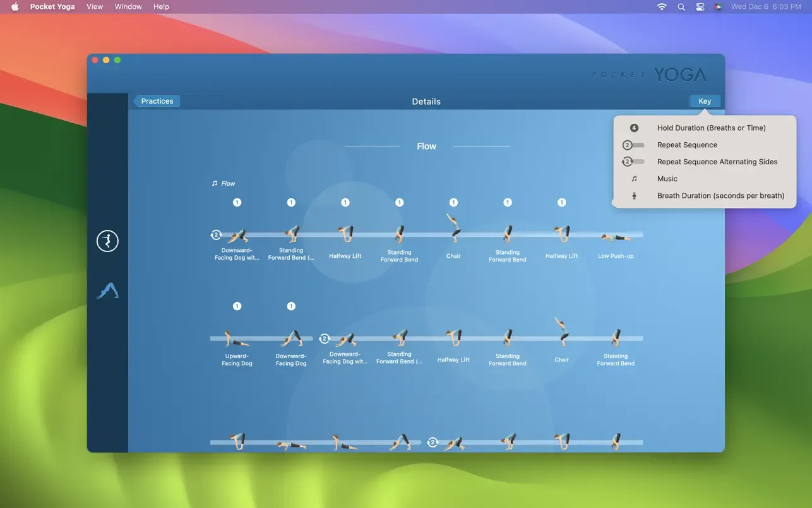
Task: Click first row repeat sequence marker
Action: [x=216, y=235]
